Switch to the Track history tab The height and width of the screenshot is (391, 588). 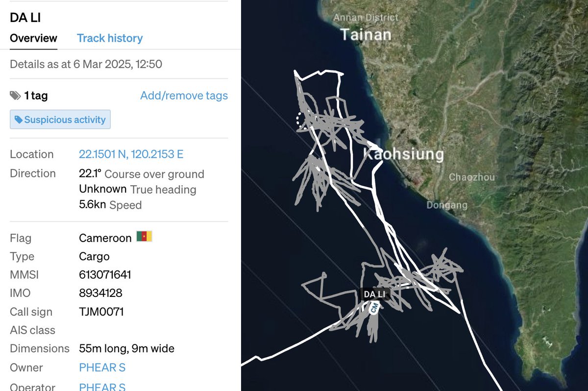click(x=110, y=38)
